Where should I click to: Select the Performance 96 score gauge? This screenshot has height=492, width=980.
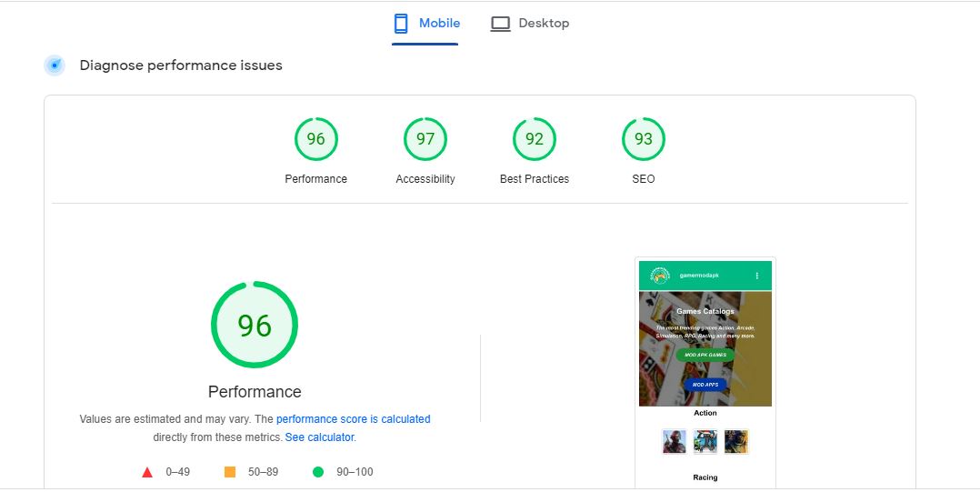pos(315,139)
